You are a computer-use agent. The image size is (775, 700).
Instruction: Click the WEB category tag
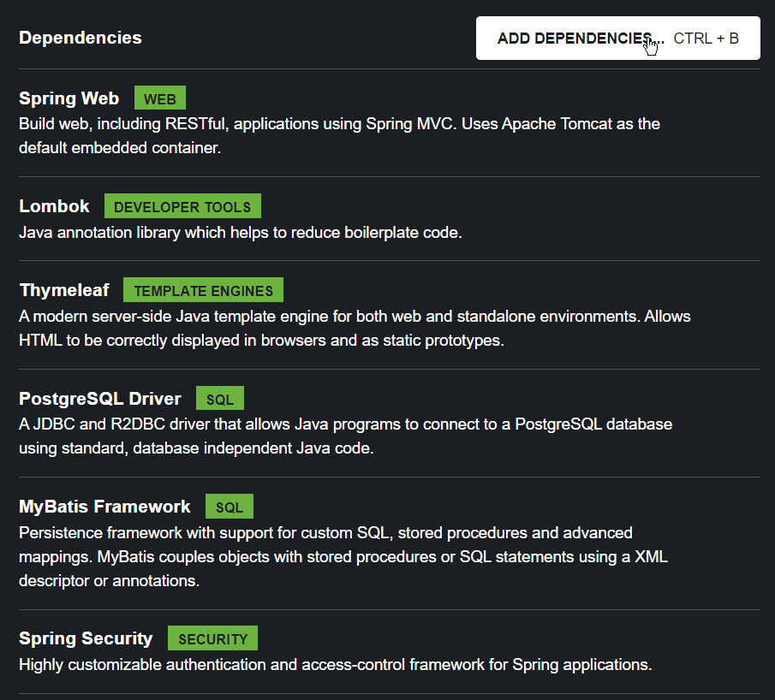pos(160,98)
